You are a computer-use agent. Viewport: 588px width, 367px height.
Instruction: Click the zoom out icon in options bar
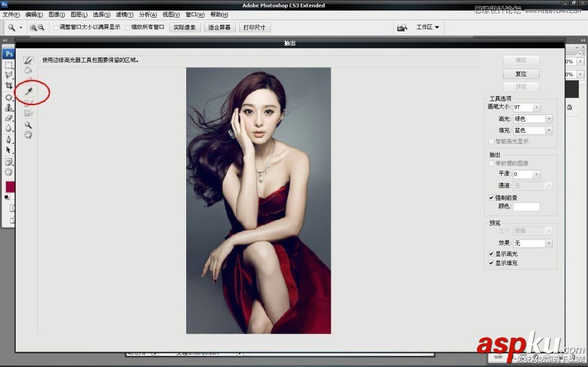point(41,27)
